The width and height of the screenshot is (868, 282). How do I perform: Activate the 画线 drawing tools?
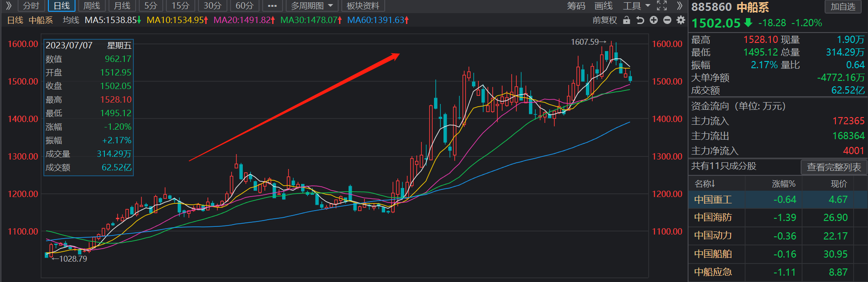pyautogui.click(x=604, y=6)
